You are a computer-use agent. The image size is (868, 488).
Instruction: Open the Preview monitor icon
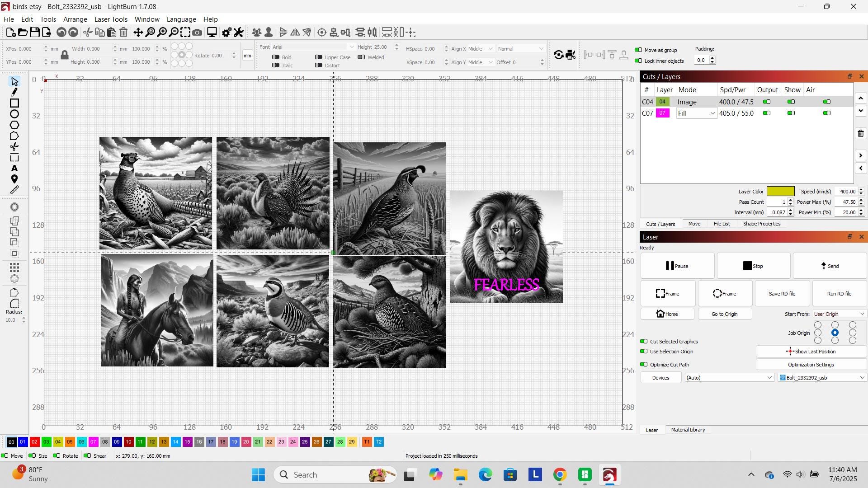click(212, 33)
